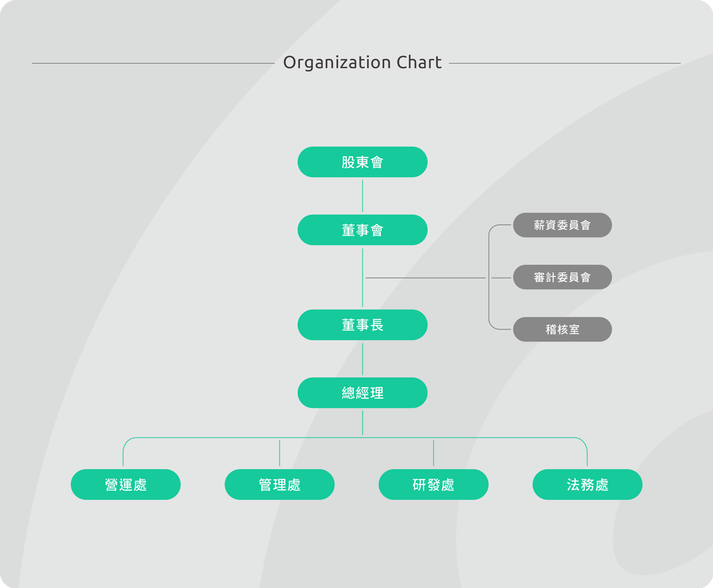Click the 法務處 department box
This screenshot has width=713, height=588.
click(587, 485)
